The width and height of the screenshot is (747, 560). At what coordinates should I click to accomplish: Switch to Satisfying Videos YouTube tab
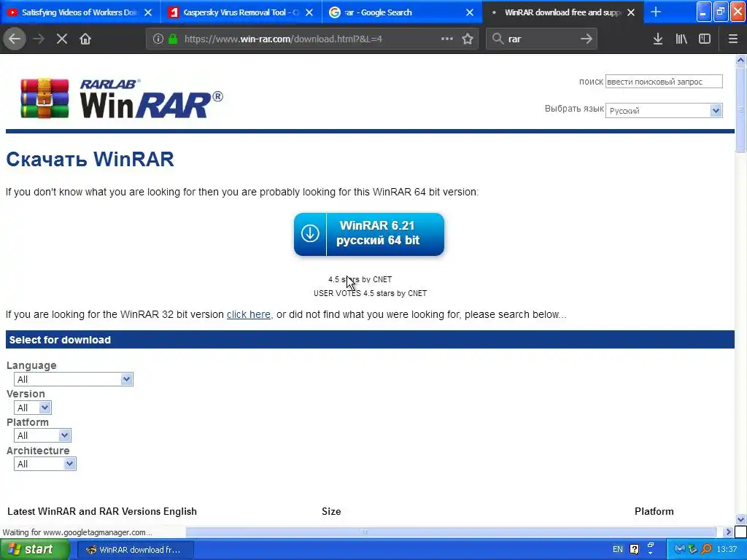(80, 12)
